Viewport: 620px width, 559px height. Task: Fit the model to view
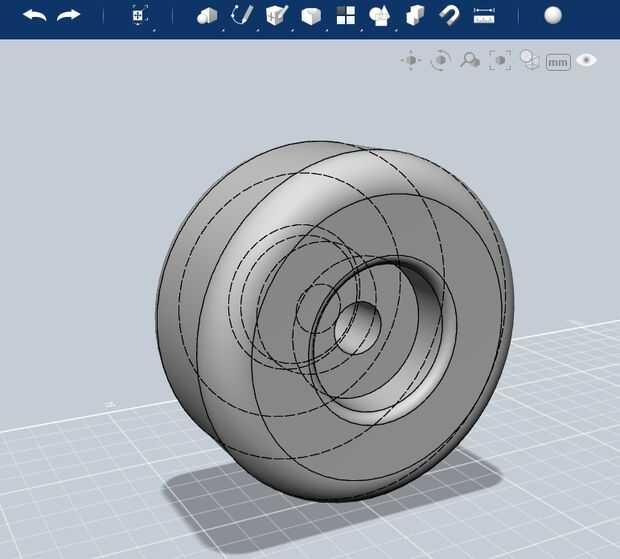pos(500,60)
